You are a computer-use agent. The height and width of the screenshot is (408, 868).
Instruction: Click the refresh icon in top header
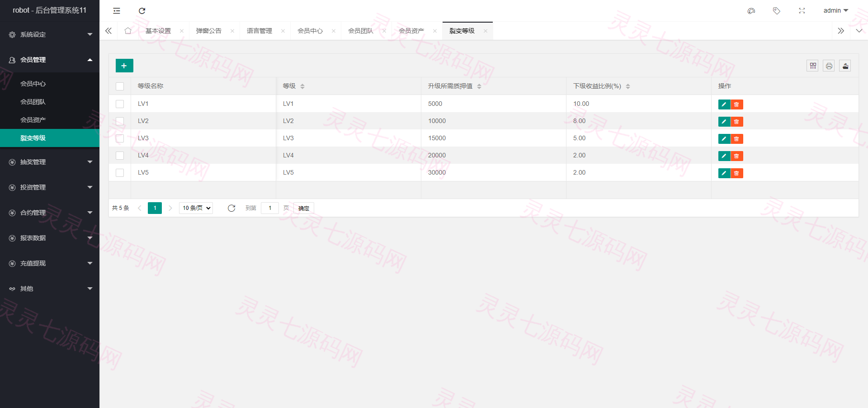coord(142,11)
